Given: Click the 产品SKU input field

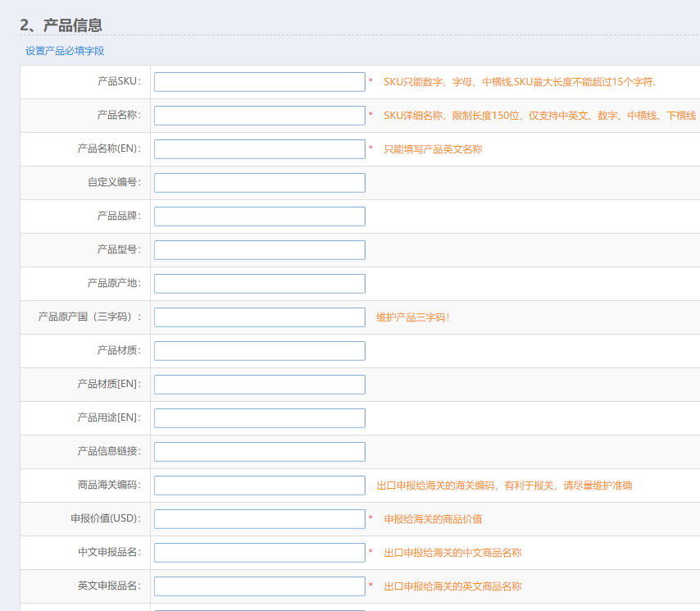Looking at the screenshot, I should coord(258,81).
